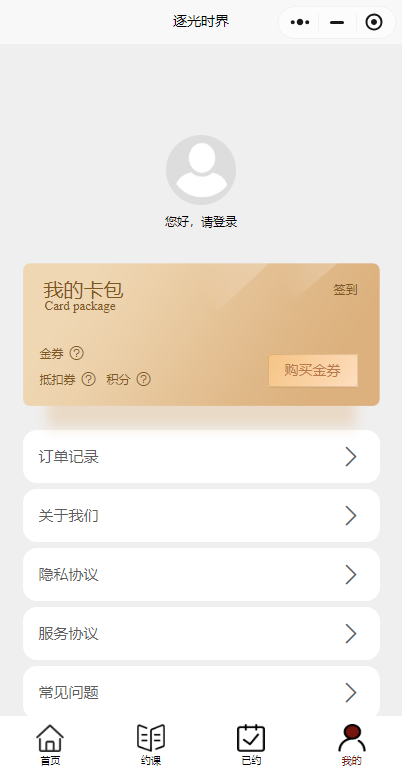Click the 签到 check-in link

(x=345, y=290)
